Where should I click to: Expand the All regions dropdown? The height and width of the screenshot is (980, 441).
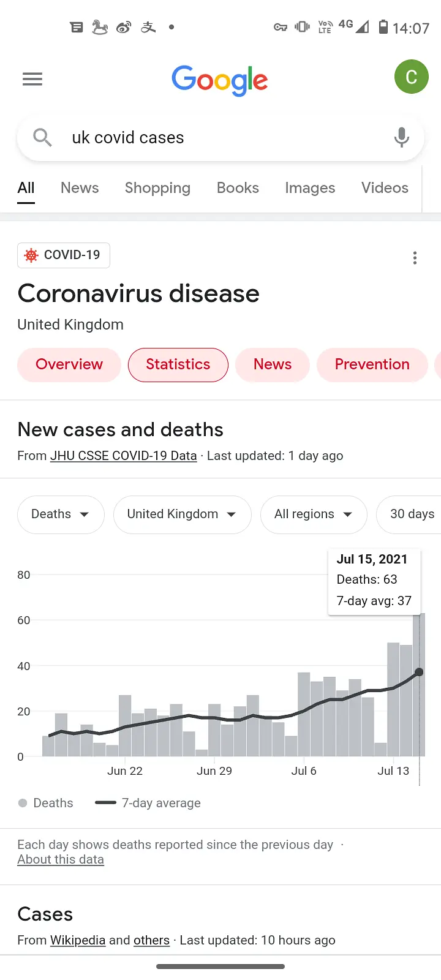tap(313, 514)
